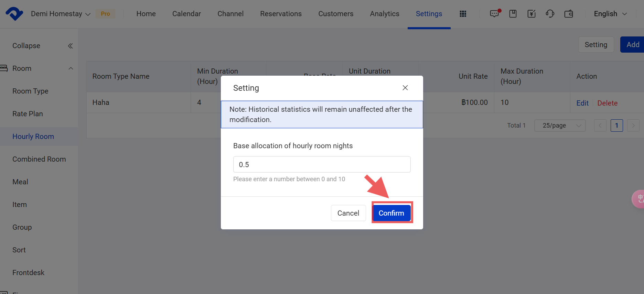Focus the base allocation input field
Viewport: 644px width, 294px height.
322,164
